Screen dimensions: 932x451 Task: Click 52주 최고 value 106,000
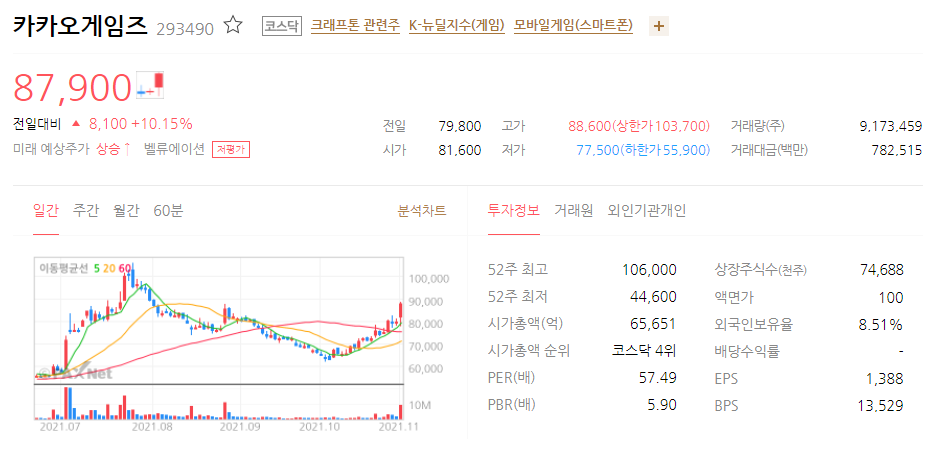tap(649, 270)
